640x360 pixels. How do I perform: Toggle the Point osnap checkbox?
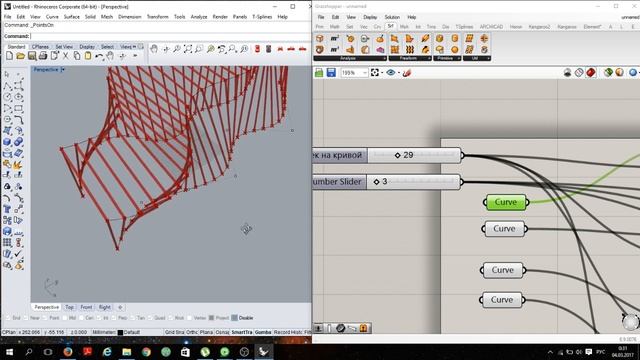tap(45, 318)
